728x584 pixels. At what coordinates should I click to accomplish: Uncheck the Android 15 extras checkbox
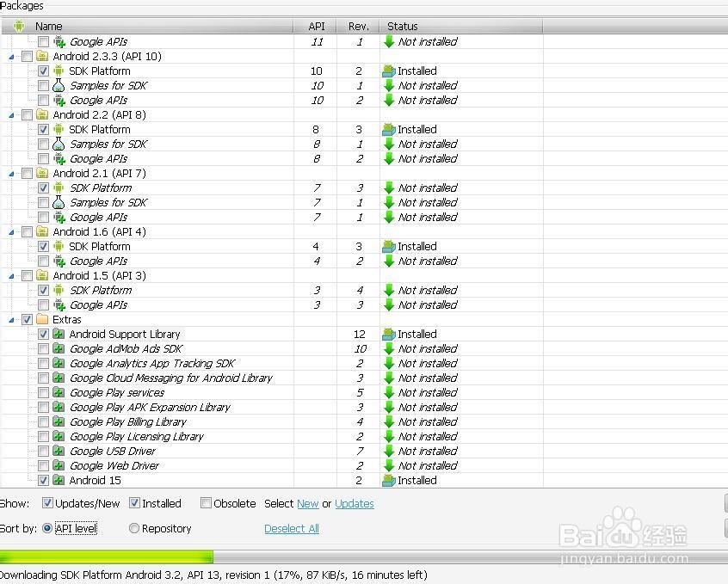coord(43,480)
